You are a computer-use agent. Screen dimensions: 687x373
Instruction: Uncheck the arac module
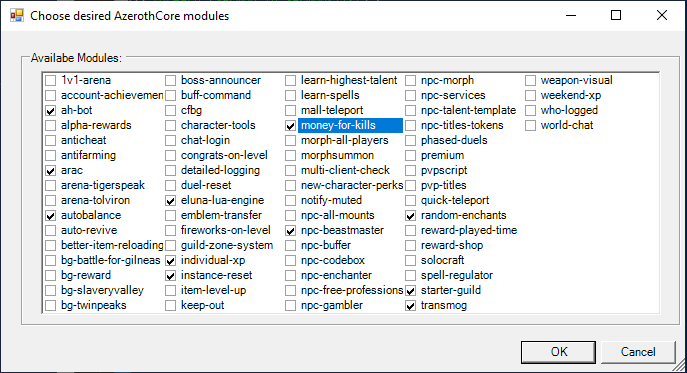(x=51, y=171)
